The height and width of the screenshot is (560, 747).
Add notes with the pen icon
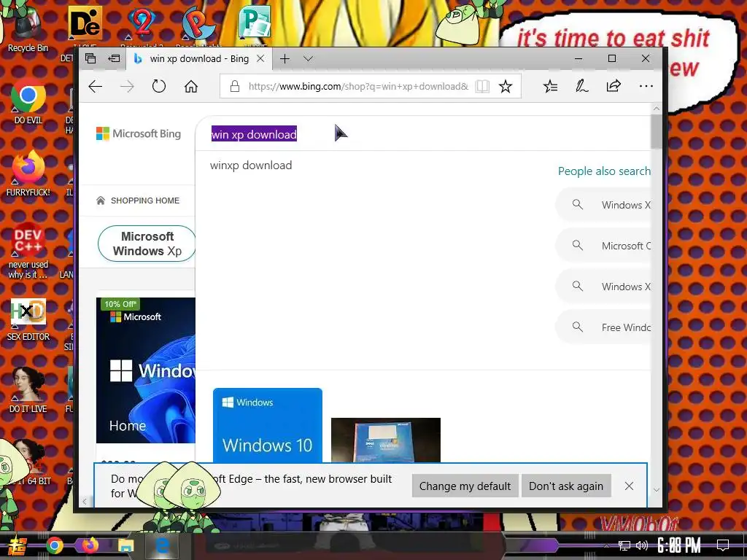pyautogui.click(x=581, y=86)
